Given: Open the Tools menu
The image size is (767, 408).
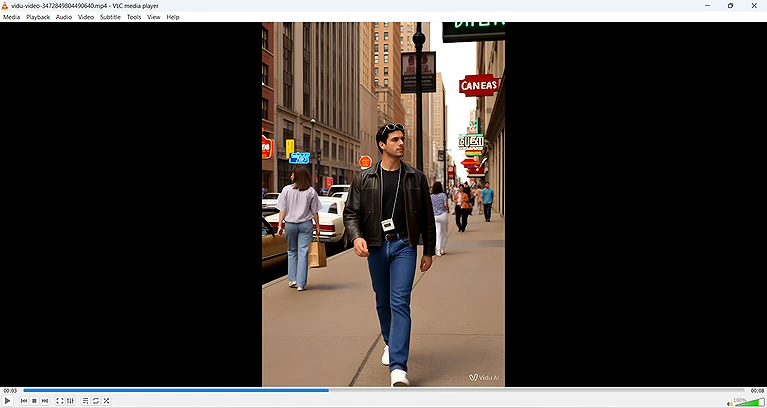Looking at the screenshot, I should click(x=134, y=17).
